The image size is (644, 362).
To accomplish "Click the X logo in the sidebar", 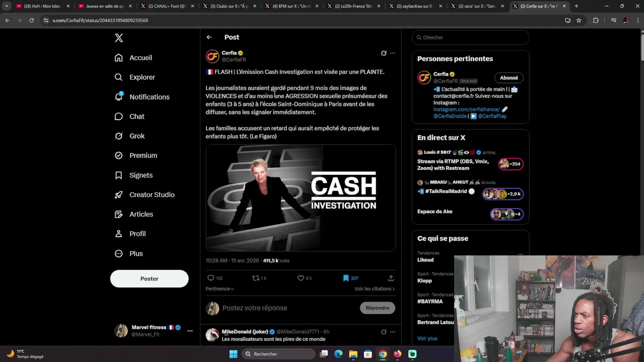I will click(119, 38).
